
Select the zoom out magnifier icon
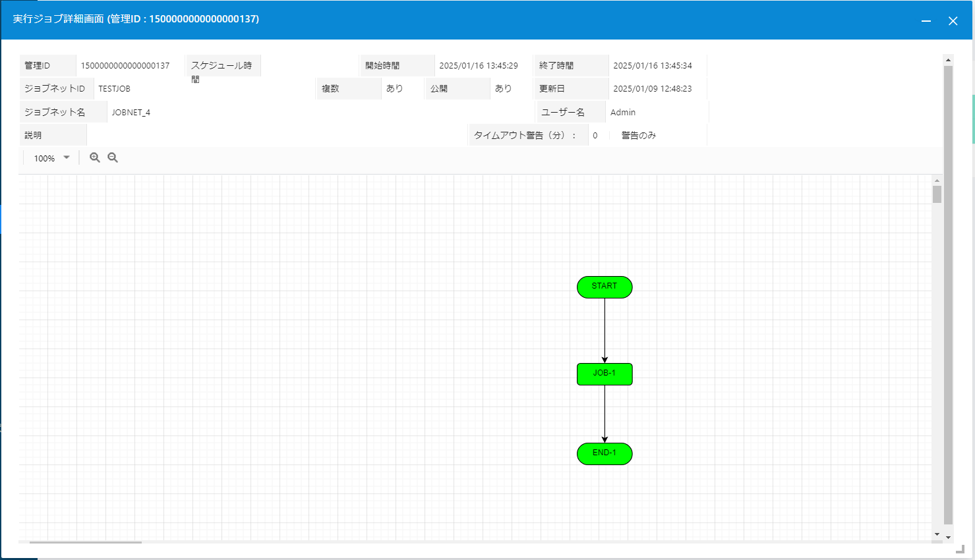click(113, 157)
